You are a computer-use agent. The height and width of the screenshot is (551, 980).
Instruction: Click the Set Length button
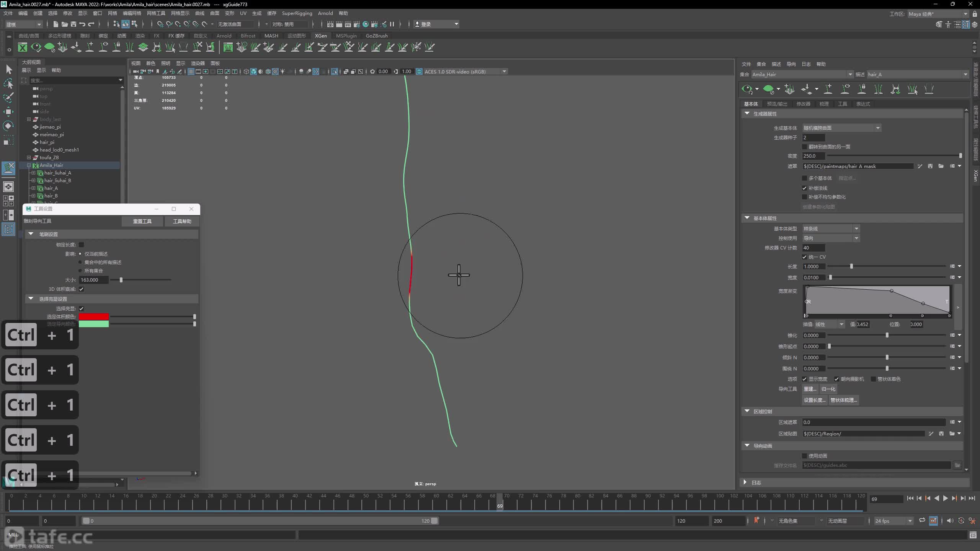[815, 400]
